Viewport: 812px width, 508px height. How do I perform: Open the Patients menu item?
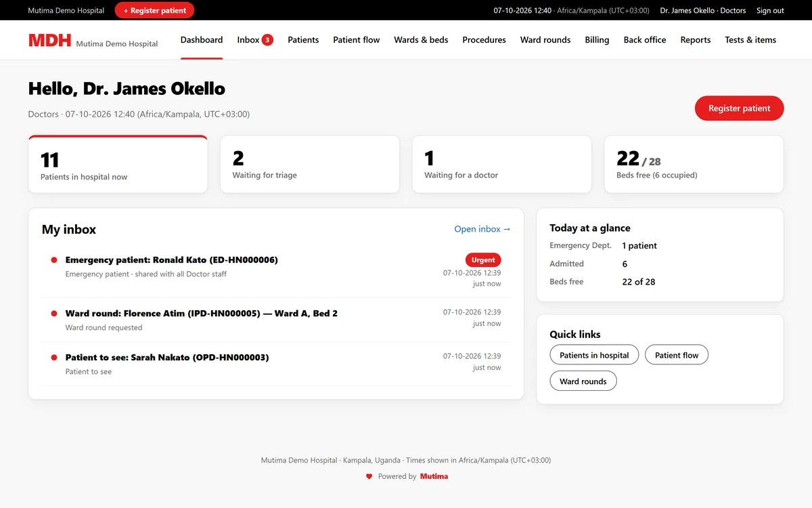point(303,40)
